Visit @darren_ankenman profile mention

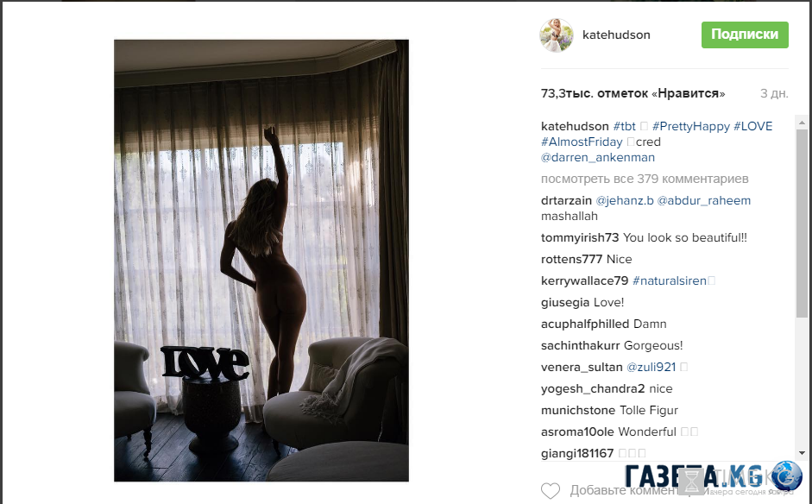[x=598, y=157]
